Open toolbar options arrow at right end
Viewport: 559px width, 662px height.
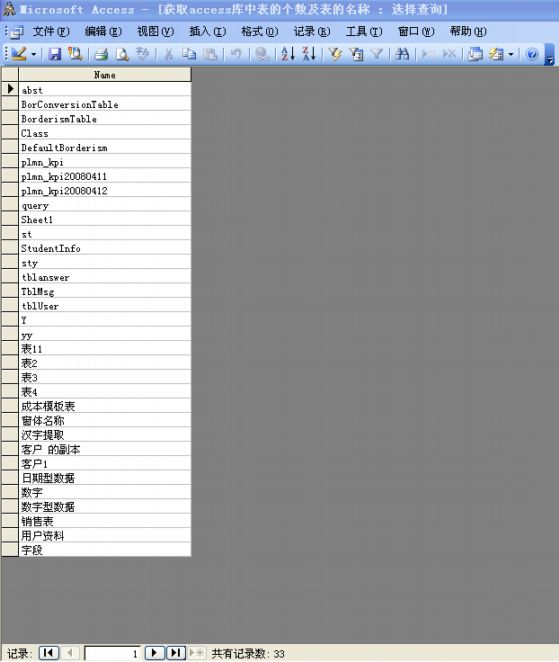550,54
